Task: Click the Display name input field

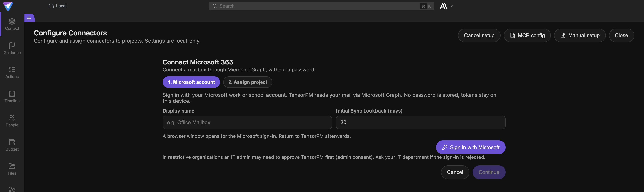Action: coord(247,122)
